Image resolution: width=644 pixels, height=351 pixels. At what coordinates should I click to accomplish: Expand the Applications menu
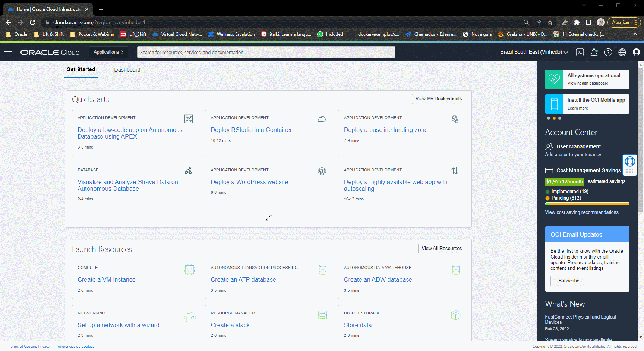coord(108,52)
